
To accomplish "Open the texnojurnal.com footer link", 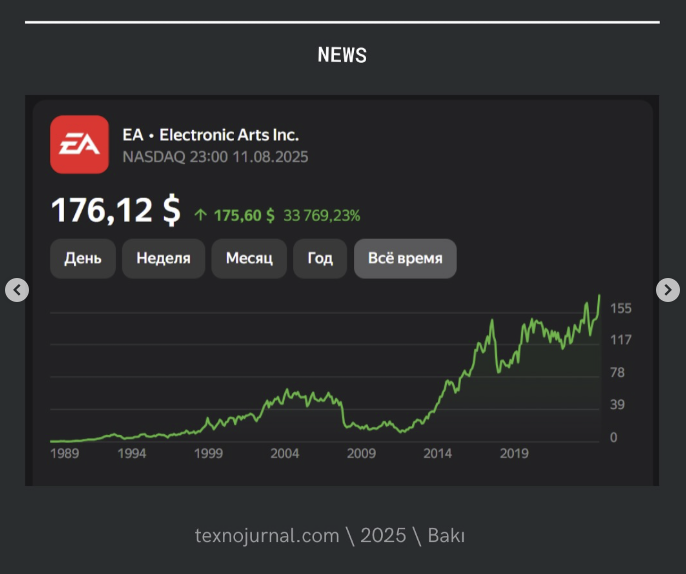I will pos(267,536).
